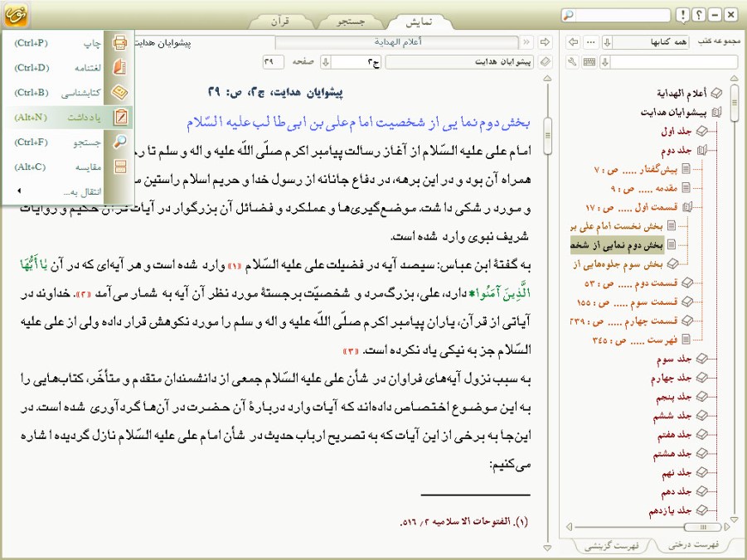Viewport: 747px width, 560px height.
Task: Click the scroll-down arrow of the text pane
Action: (547, 548)
